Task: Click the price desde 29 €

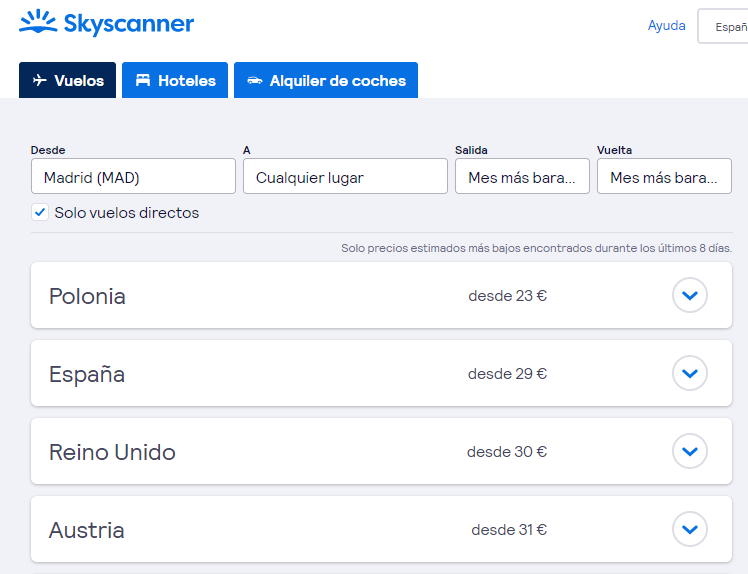Action: [508, 374]
